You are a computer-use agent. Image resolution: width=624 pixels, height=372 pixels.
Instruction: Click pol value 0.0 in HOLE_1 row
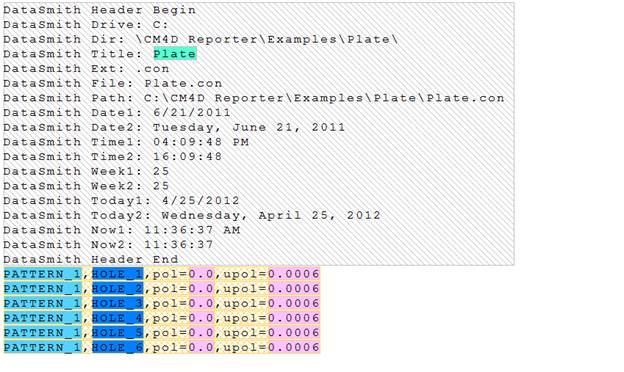[202, 274]
